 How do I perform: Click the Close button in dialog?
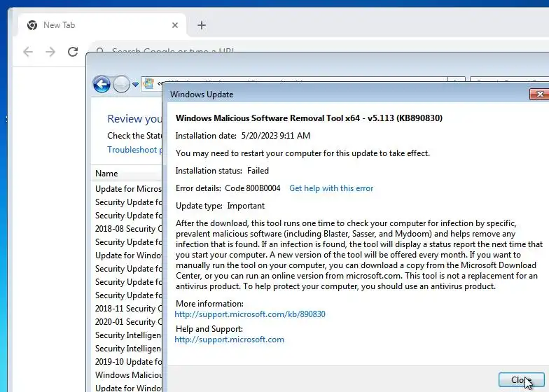tap(522, 379)
